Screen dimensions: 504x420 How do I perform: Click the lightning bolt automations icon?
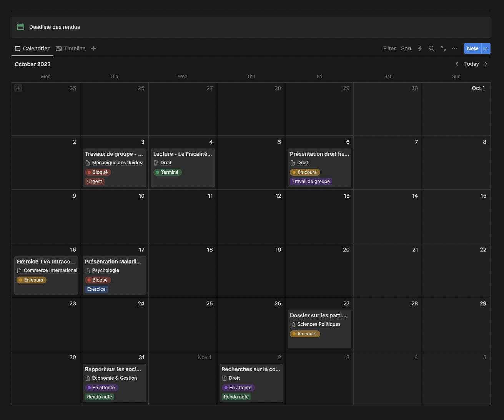(x=420, y=48)
